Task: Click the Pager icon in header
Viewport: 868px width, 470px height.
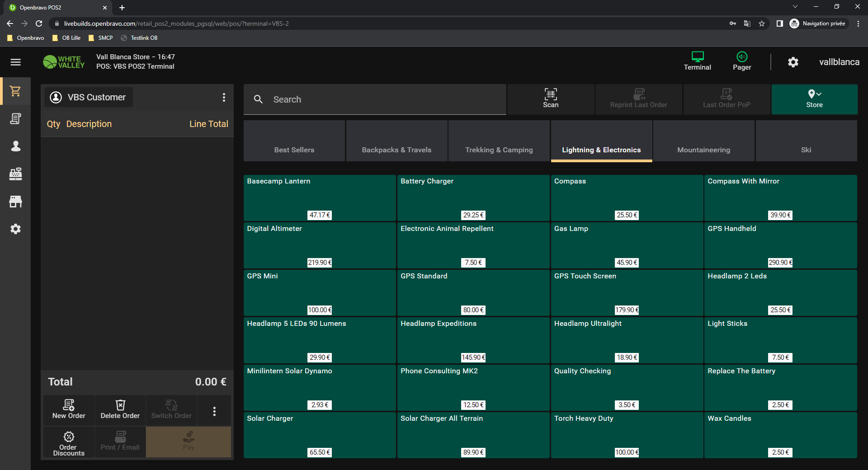Action: coord(741,61)
